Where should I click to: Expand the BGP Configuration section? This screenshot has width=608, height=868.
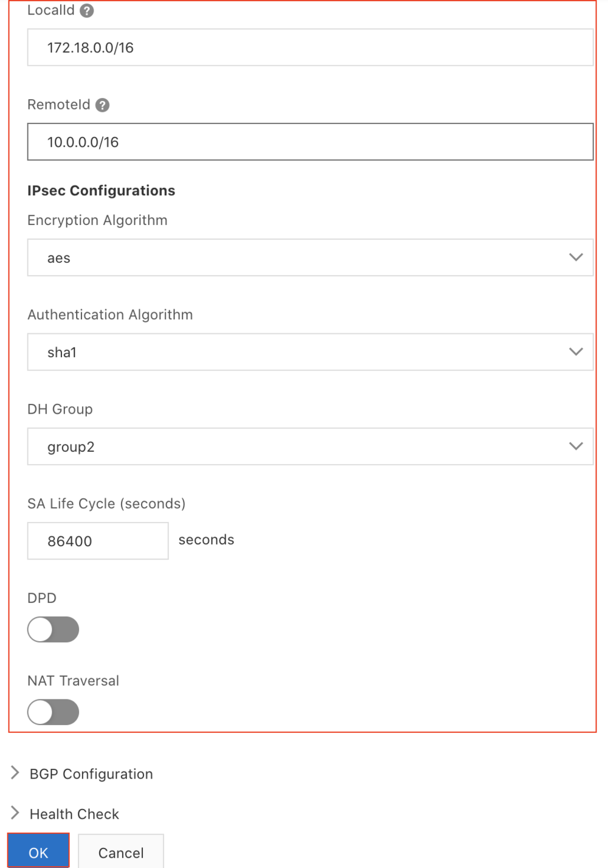tap(91, 774)
